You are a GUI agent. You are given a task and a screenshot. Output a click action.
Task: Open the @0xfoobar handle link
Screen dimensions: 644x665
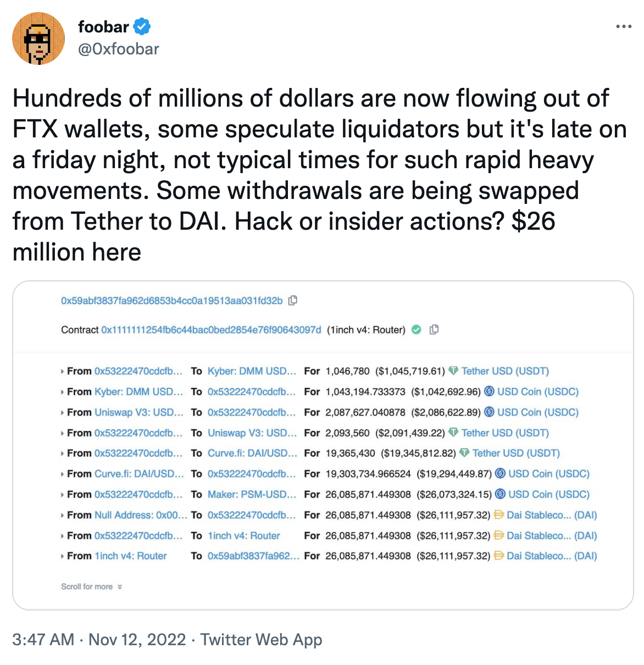(x=119, y=49)
